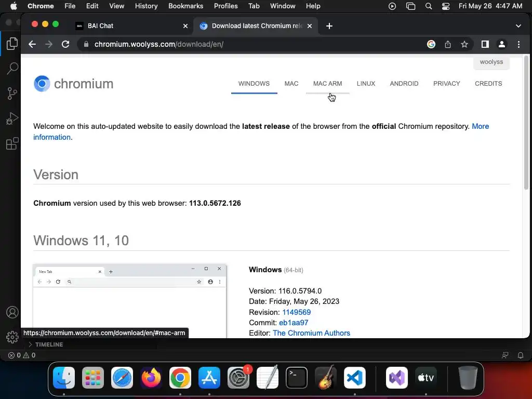The width and height of the screenshot is (532, 399).
Task: Open the Apple menu
Action: point(13,6)
